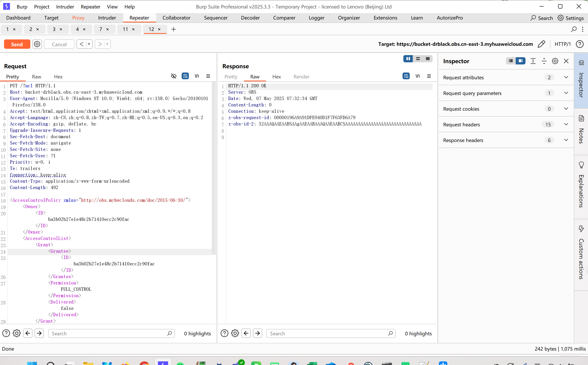Go to next match in Response search
Image resolution: width=588 pixels, height=365 pixels.
[x=258, y=333]
